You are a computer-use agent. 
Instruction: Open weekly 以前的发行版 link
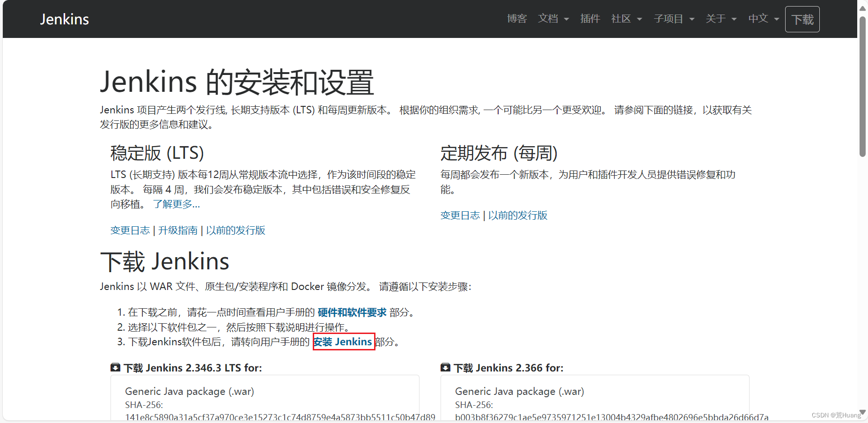pos(518,215)
